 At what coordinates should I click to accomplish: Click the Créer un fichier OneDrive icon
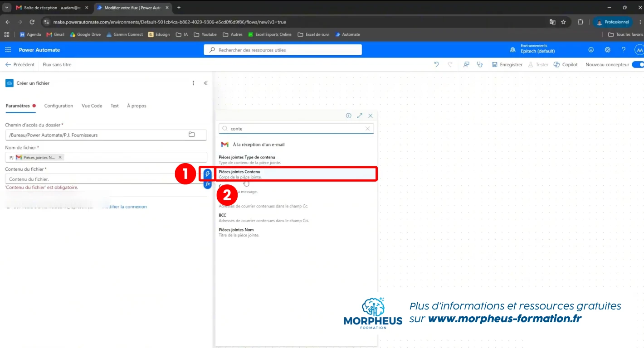tap(10, 83)
